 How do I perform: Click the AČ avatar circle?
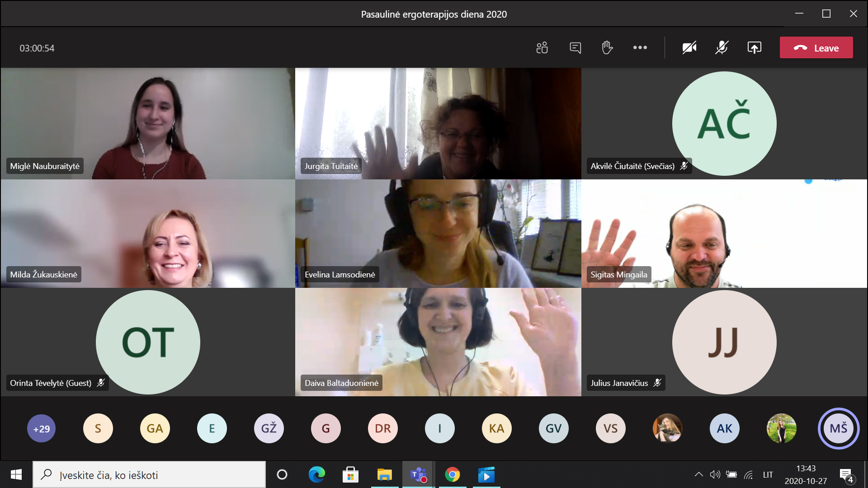coord(724,123)
